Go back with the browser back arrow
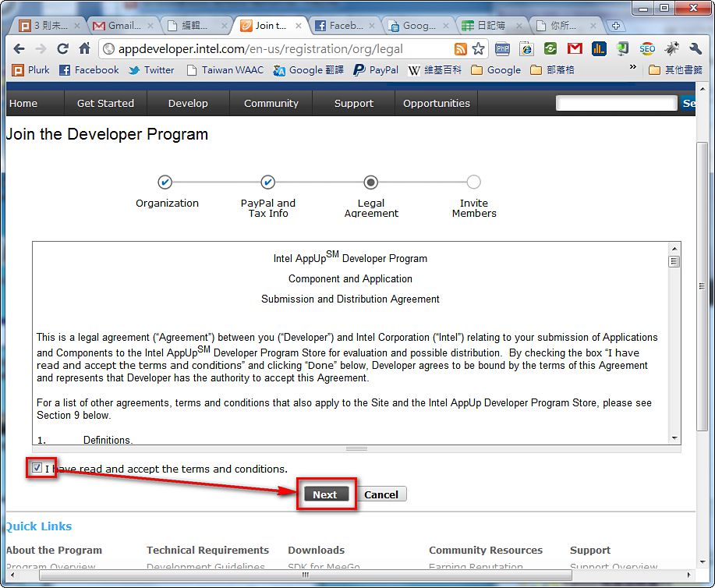Viewport: 715px width, 588px height. (19, 48)
